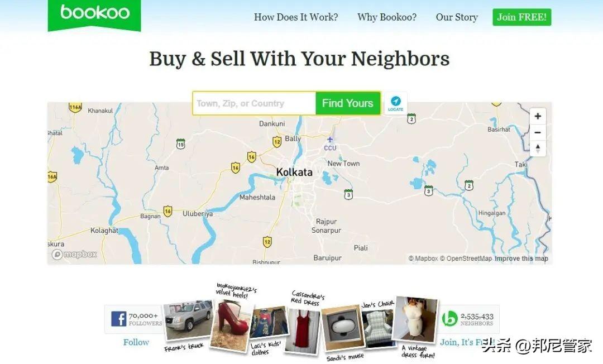Click the Find Yours button
The image size is (603, 364).
348,103
